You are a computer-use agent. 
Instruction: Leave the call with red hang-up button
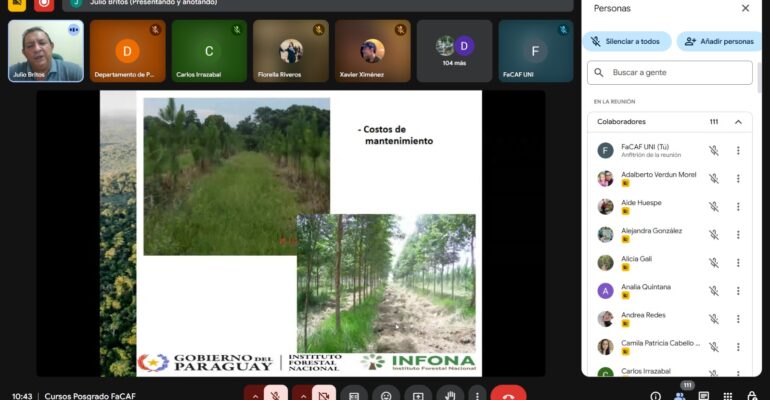508,394
